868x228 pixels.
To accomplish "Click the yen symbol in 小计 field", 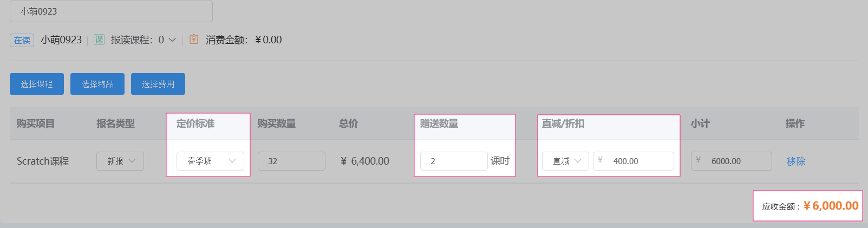I will click(698, 160).
